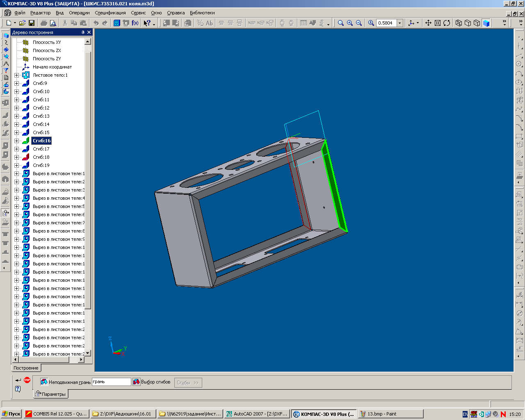Open the variables f(x) icon
Screen dimensions: 525x420
coord(135,23)
